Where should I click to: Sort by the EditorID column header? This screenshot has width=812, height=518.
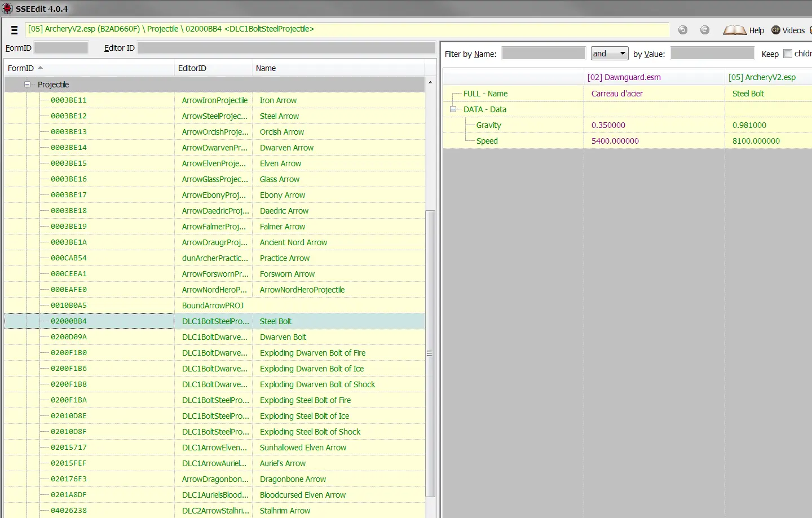[213, 68]
